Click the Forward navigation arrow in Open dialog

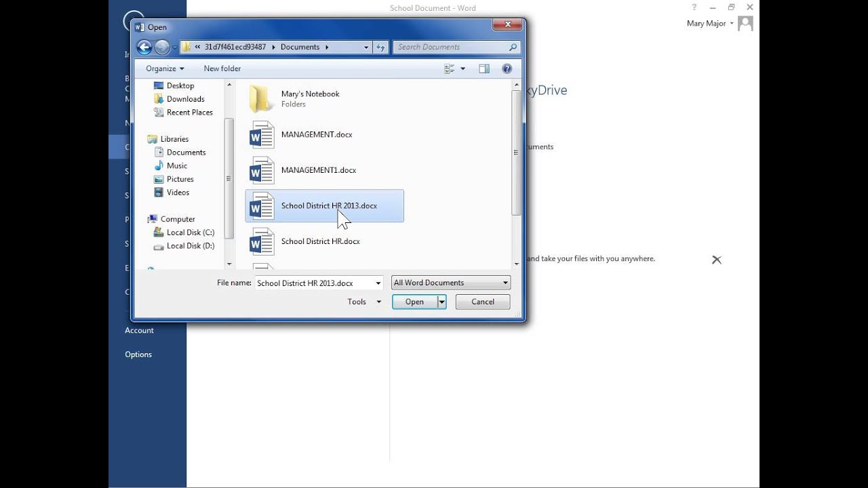click(162, 47)
